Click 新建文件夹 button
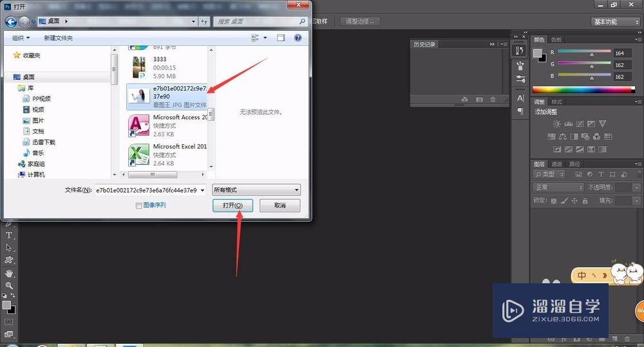 click(59, 38)
